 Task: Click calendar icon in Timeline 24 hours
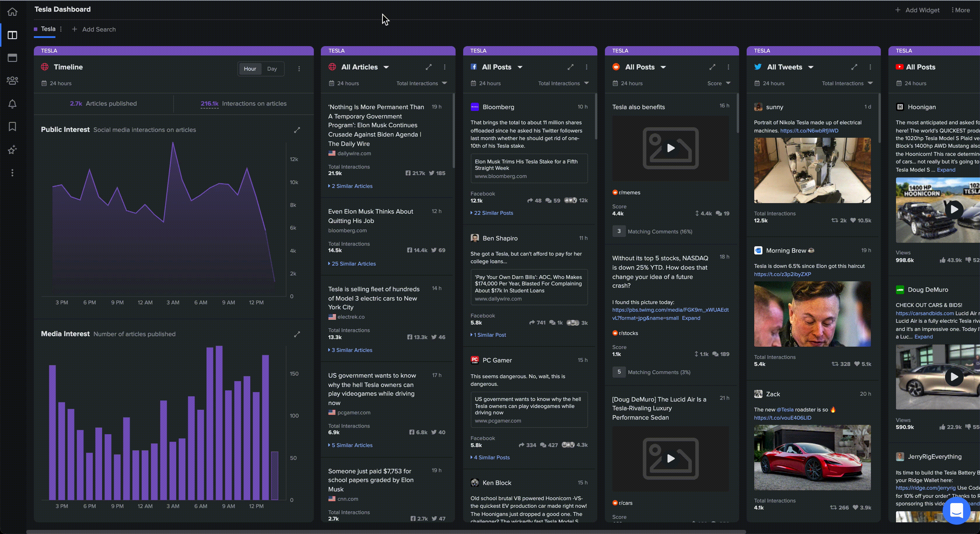44,83
